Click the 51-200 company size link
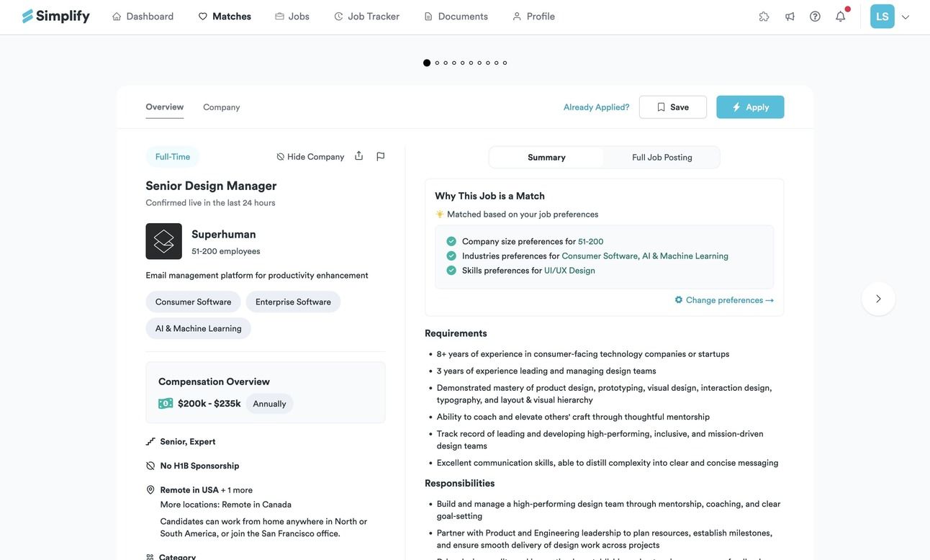Image resolution: width=930 pixels, height=560 pixels. click(591, 242)
